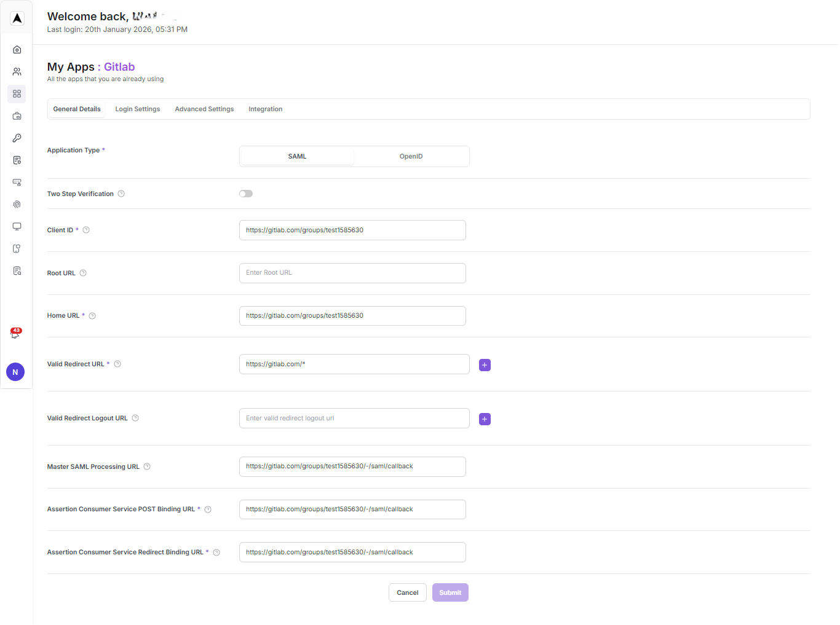Click the Root URL input field

352,273
